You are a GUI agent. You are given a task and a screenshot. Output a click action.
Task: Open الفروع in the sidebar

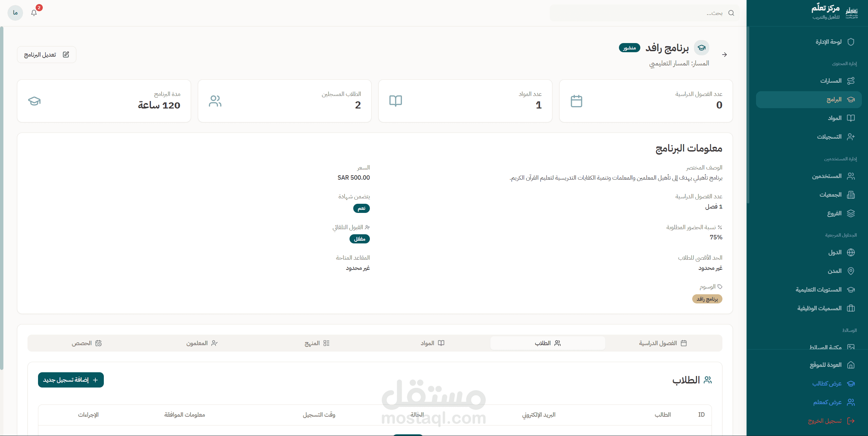point(834,213)
